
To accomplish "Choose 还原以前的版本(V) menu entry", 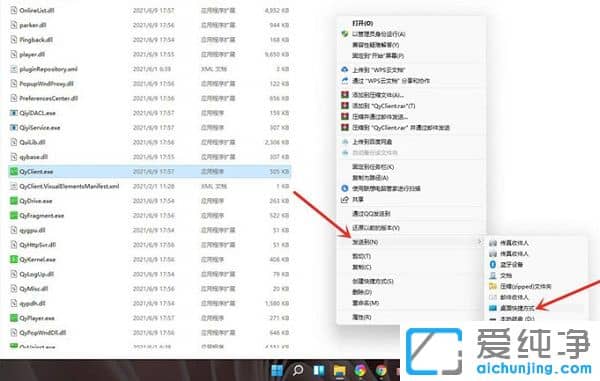I will [x=376, y=228].
